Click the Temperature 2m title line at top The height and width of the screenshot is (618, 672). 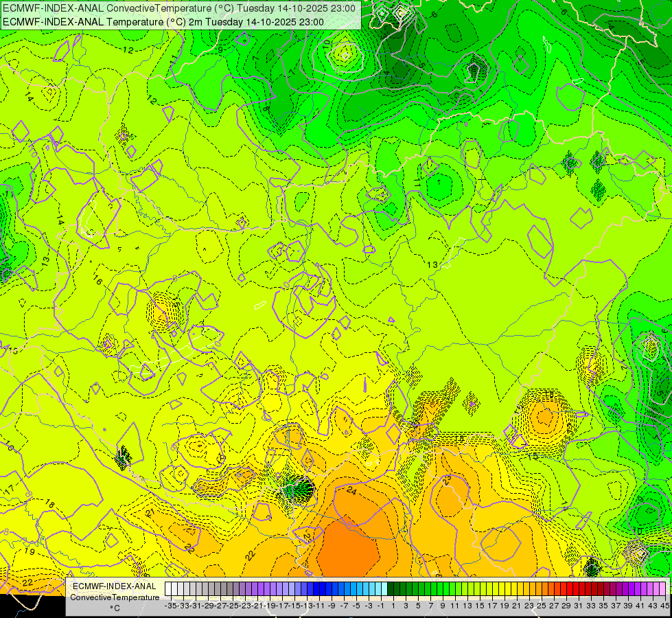[163, 22]
